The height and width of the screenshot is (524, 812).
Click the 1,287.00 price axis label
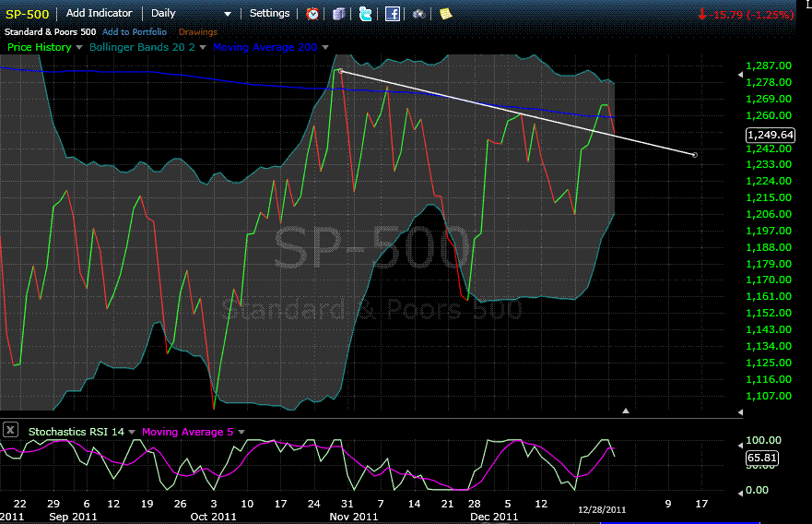point(769,65)
